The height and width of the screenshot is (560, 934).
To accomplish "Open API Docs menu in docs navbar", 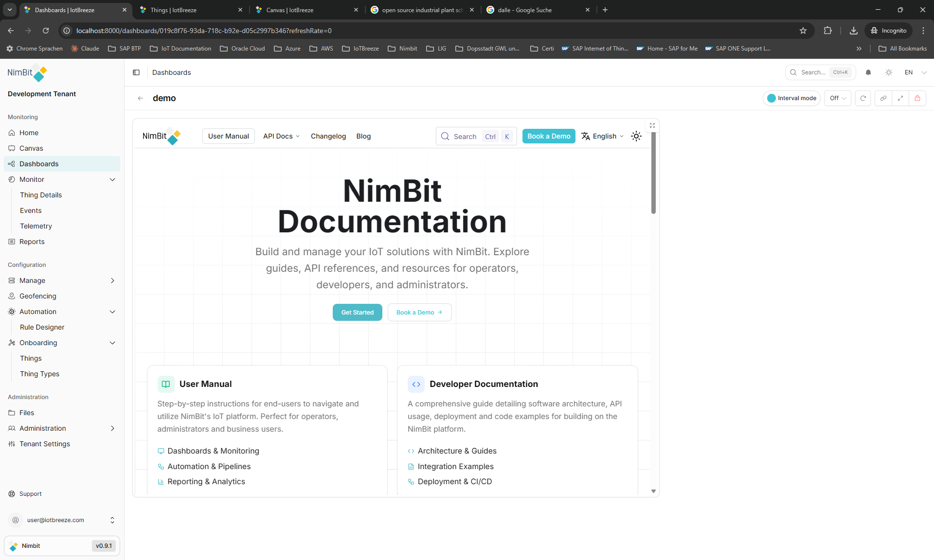I will [281, 136].
